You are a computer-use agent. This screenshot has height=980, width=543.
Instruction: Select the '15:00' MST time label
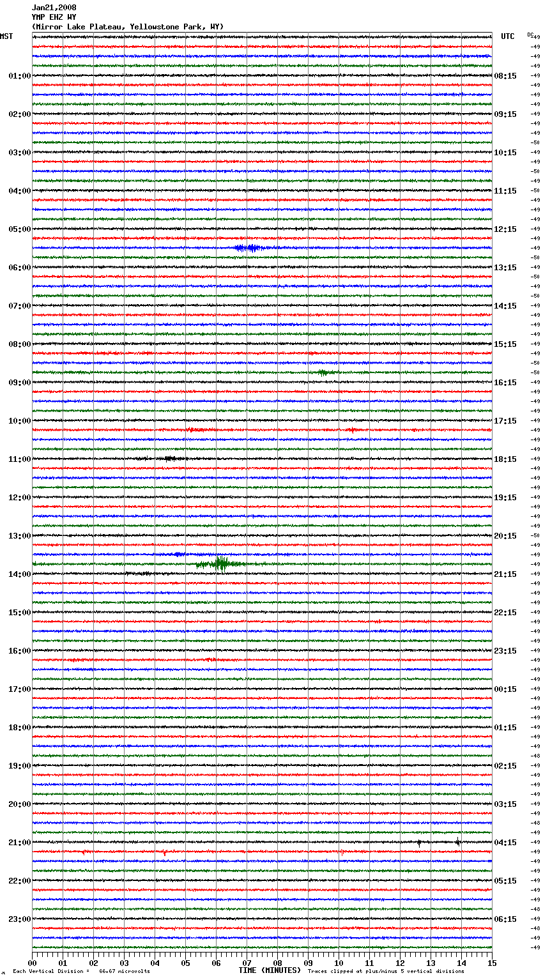click(x=20, y=613)
